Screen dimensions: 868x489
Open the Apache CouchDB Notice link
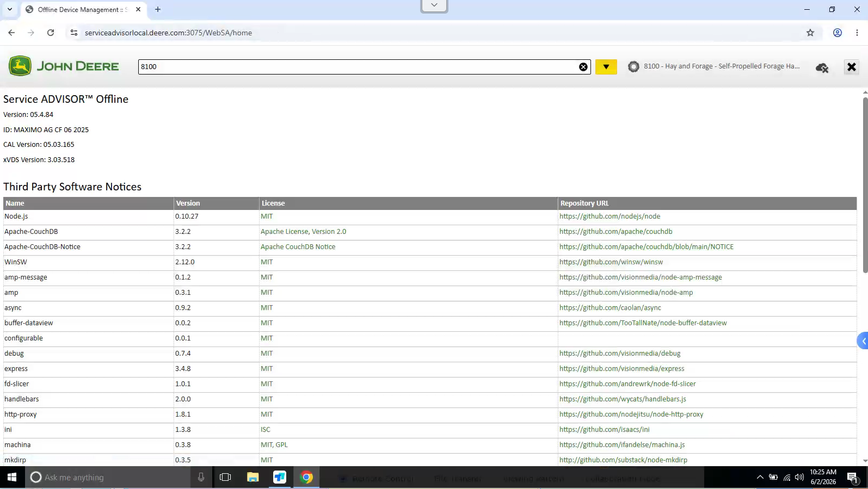[x=298, y=247]
